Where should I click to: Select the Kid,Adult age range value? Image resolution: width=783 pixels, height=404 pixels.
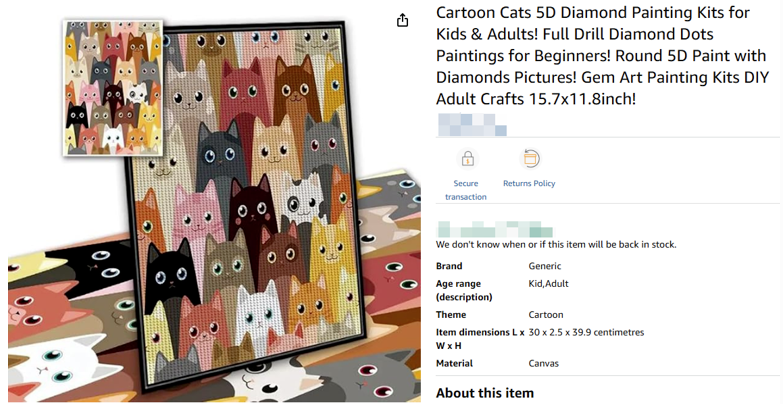[x=548, y=283]
